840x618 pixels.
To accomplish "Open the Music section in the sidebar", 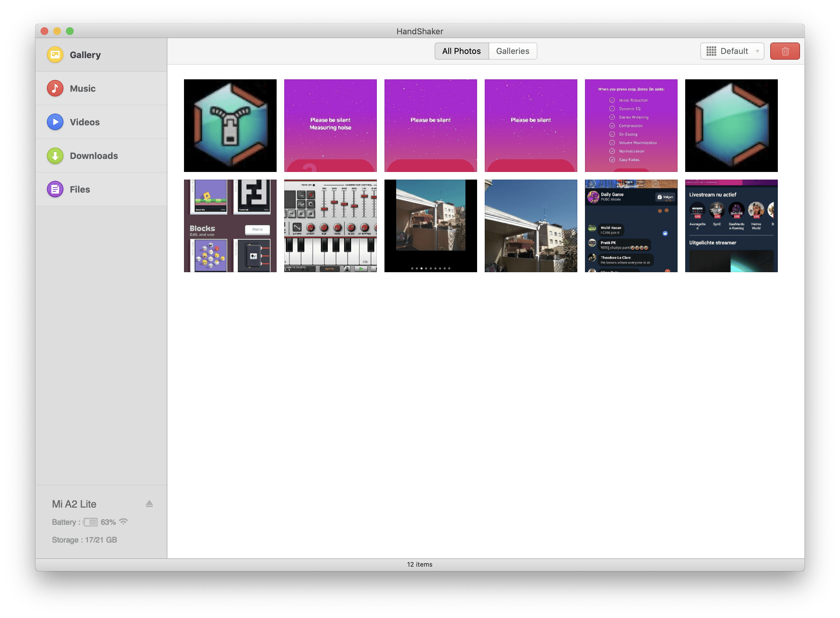I will 82,88.
